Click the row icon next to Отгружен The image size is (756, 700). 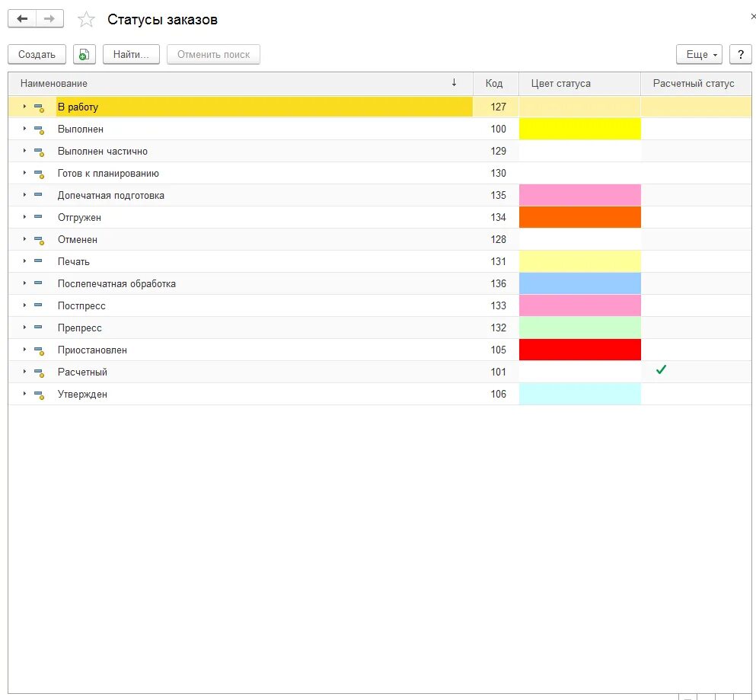[38, 217]
